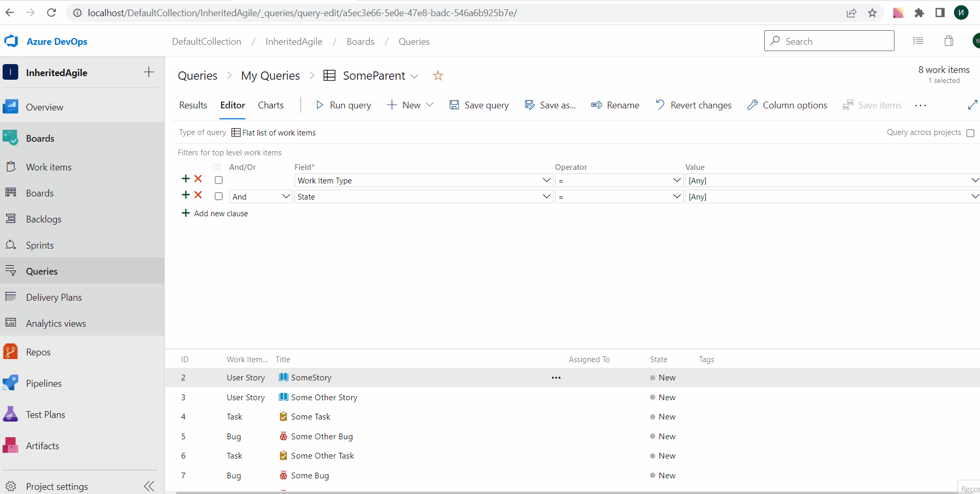Rename the query
The image size is (980, 494).
point(615,105)
